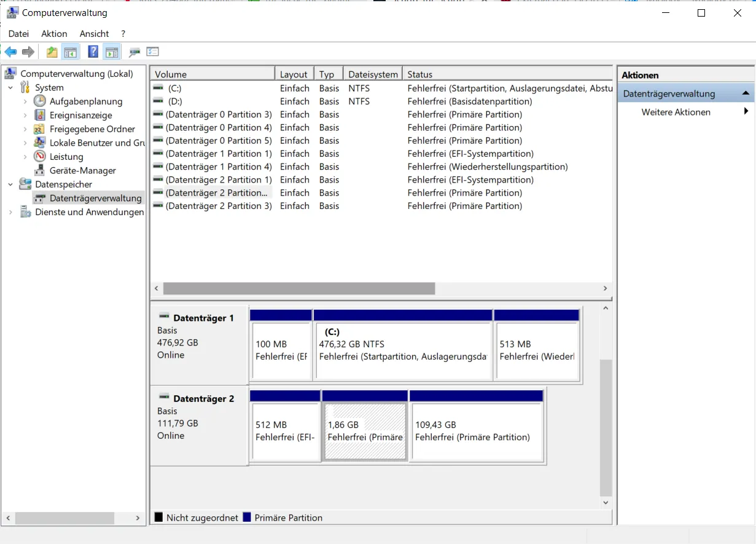Click Weitere Aktionen in Aktionen pane
The image size is (756, 544).
pyautogui.click(x=676, y=112)
